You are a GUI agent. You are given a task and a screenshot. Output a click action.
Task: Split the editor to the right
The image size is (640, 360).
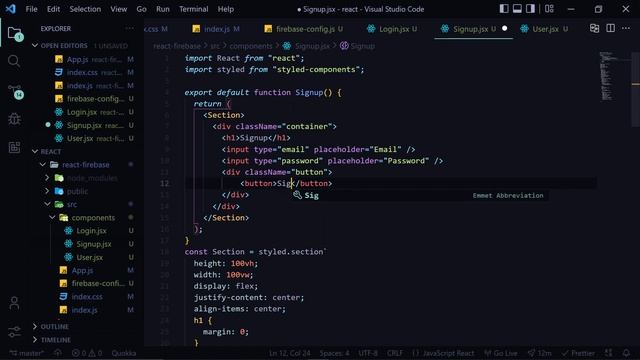pos(610,28)
